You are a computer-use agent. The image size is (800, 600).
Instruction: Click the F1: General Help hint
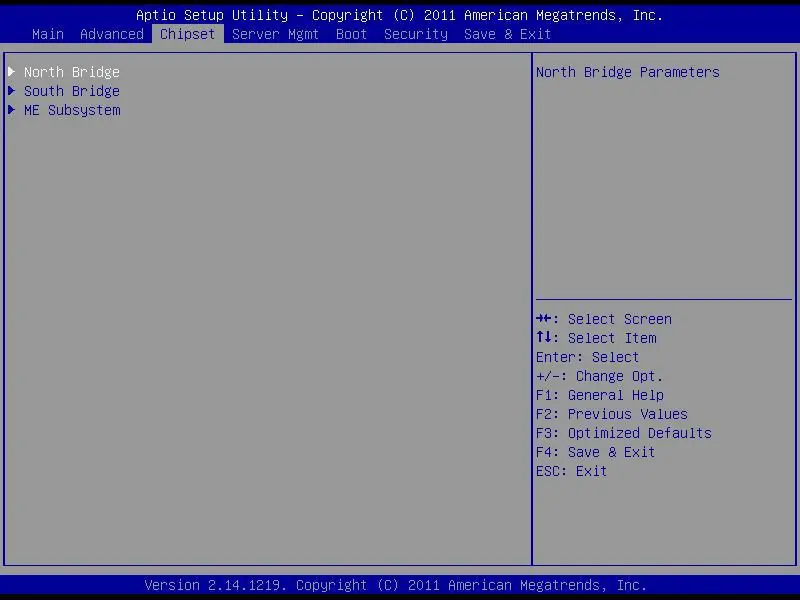click(600, 395)
